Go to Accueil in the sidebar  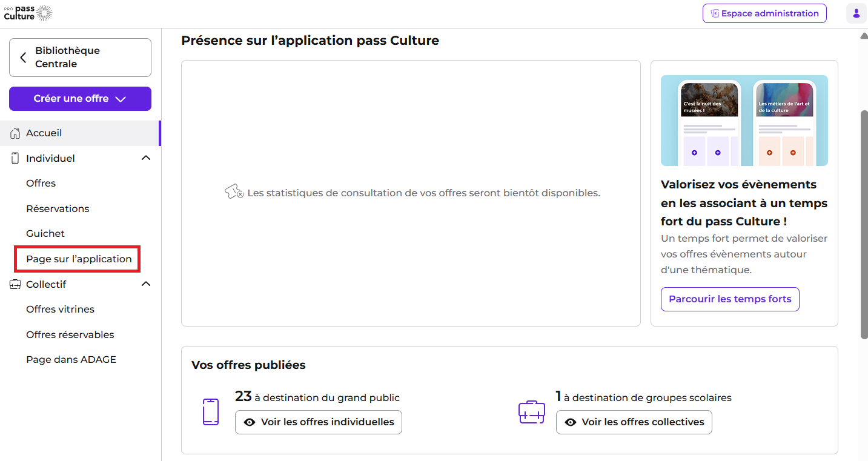[x=81, y=133]
